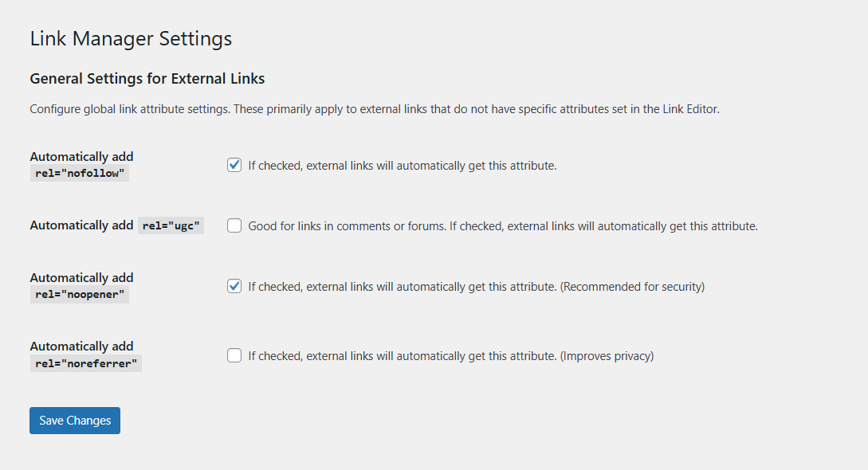Viewport: 868px width, 470px height.
Task: Click the rel="nofollow" code label
Action: pyautogui.click(x=79, y=172)
